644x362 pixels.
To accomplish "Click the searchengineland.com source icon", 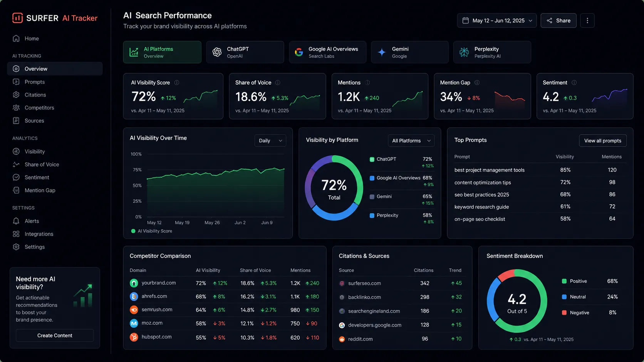I will pyautogui.click(x=342, y=311).
